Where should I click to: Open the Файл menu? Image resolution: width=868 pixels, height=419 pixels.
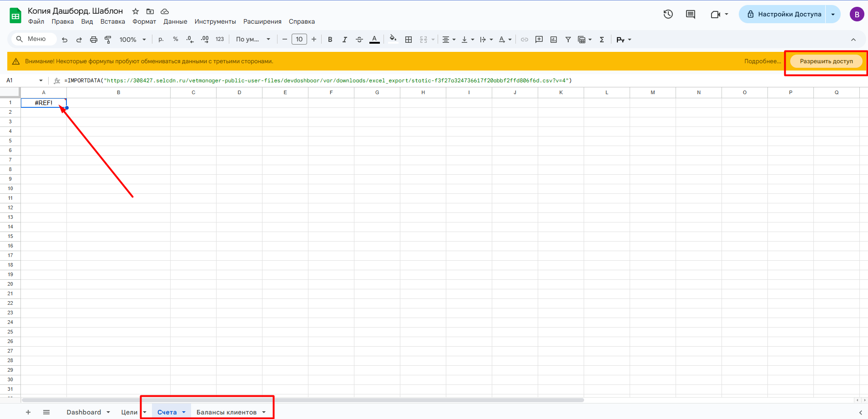click(36, 21)
